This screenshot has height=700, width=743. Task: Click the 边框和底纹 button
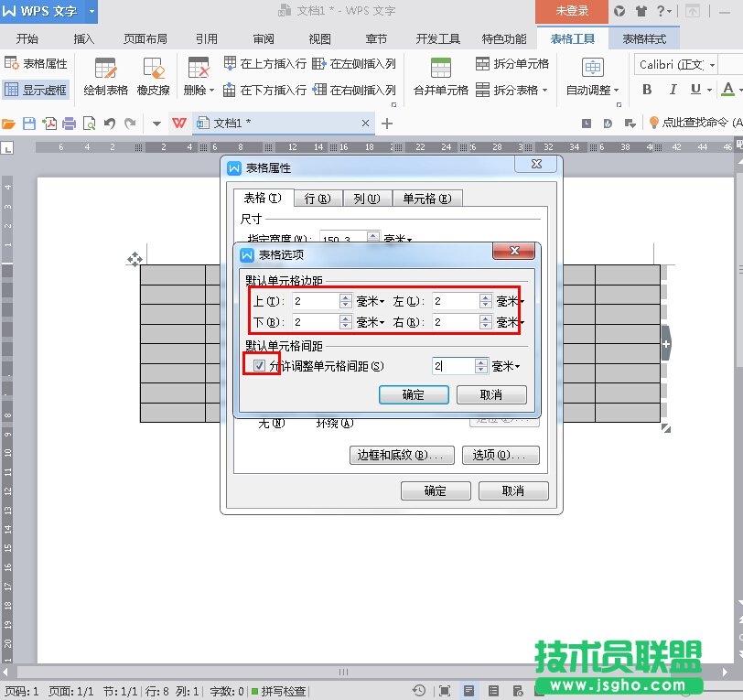pyautogui.click(x=402, y=455)
